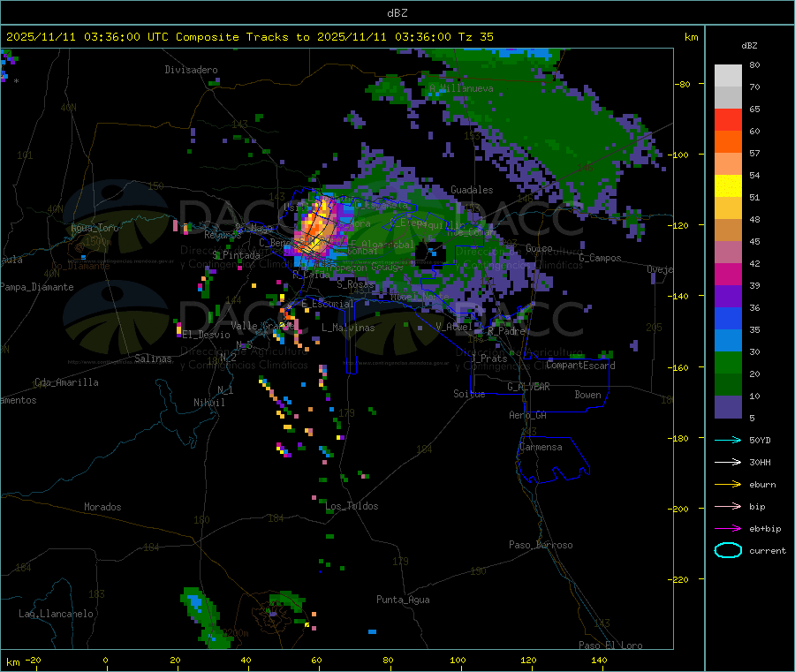Viewport: 795px width, 672px height.
Task: Click the dBZ title at top
Action: tap(397, 13)
